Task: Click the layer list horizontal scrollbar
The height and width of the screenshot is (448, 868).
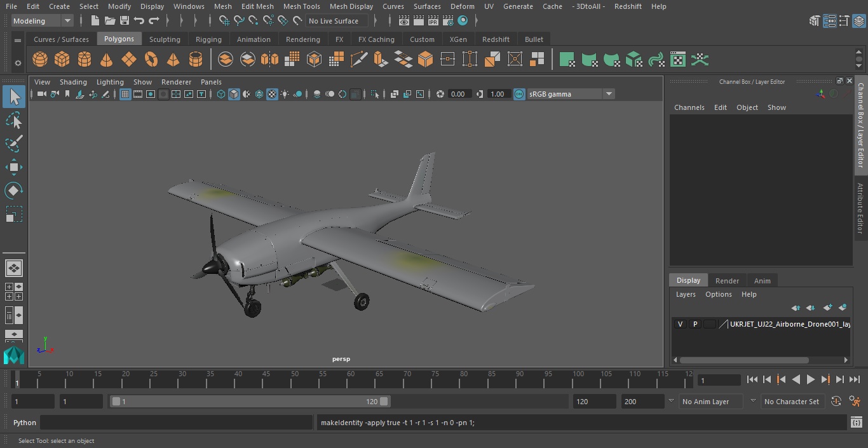Action: tap(744, 360)
